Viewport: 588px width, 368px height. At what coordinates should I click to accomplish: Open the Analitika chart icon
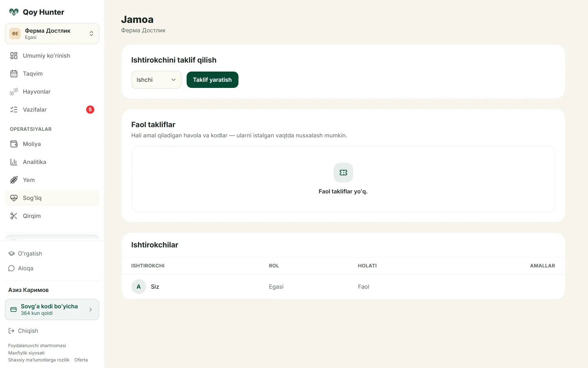click(14, 162)
